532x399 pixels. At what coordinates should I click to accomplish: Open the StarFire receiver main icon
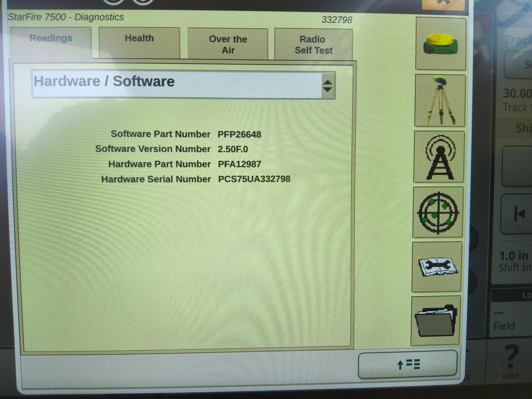pos(441,43)
